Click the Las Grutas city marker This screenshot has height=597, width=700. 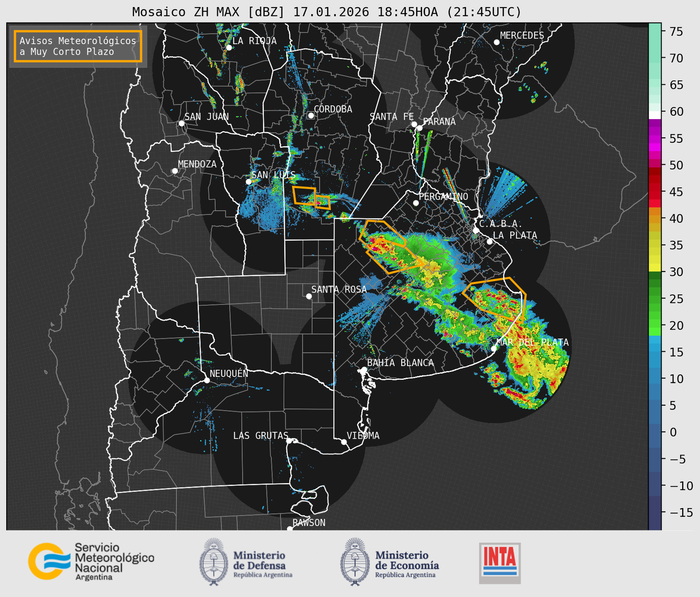coord(289,441)
